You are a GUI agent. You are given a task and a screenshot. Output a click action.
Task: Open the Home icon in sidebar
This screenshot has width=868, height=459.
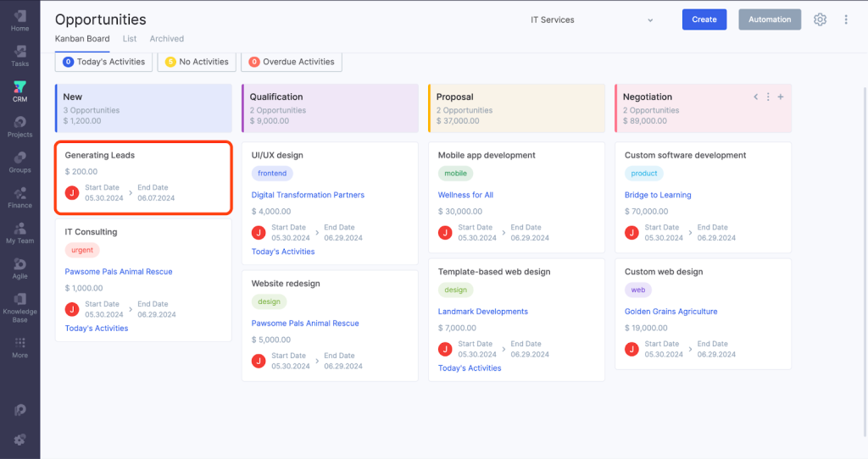tap(19, 20)
